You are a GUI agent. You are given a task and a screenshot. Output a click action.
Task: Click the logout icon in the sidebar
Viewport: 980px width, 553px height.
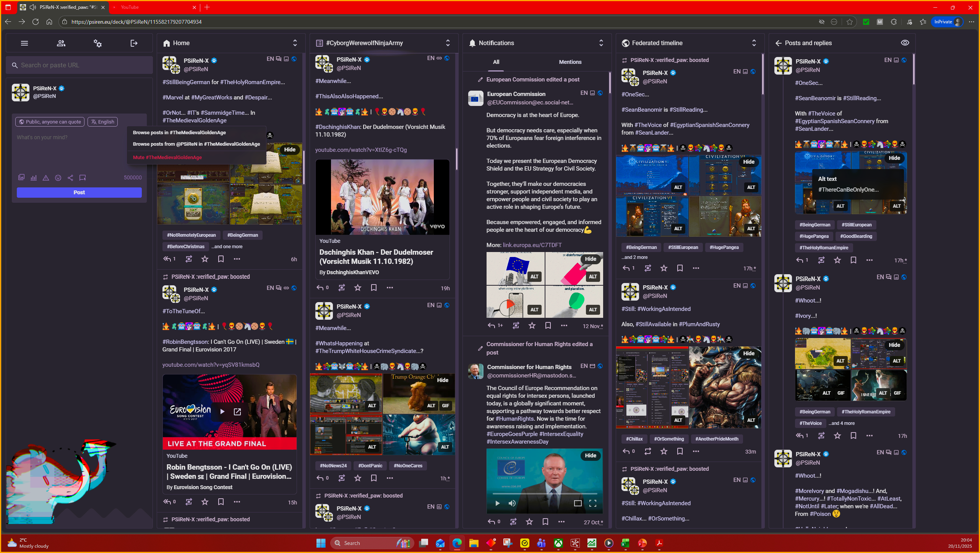(x=134, y=43)
